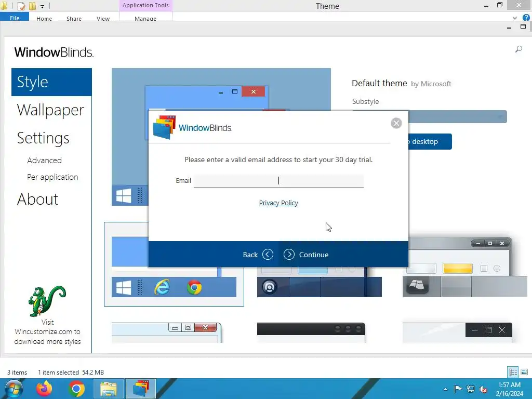Viewport: 532px width, 399px height.
Task: Open the Settings section
Action: (x=43, y=138)
